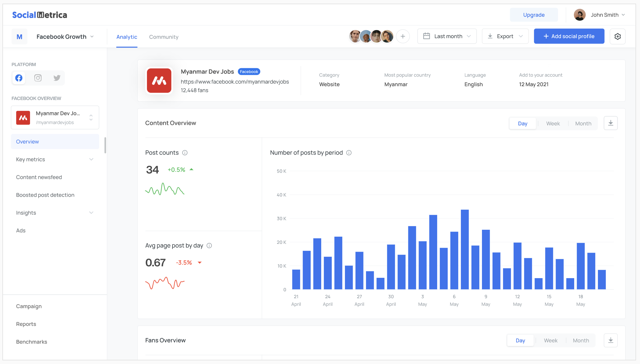Set Content Overview to Month view
Image resolution: width=640 pixels, height=364 pixels.
(x=583, y=123)
